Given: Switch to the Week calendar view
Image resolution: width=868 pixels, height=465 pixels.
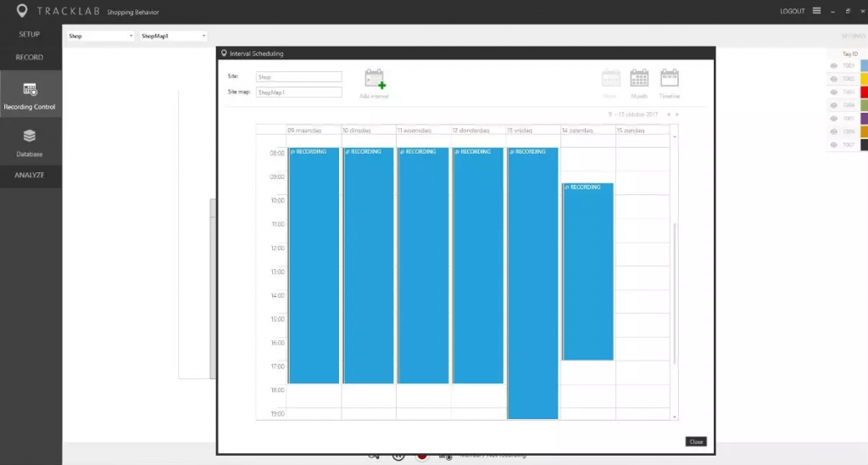Looking at the screenshot, I should coord(610,78).
